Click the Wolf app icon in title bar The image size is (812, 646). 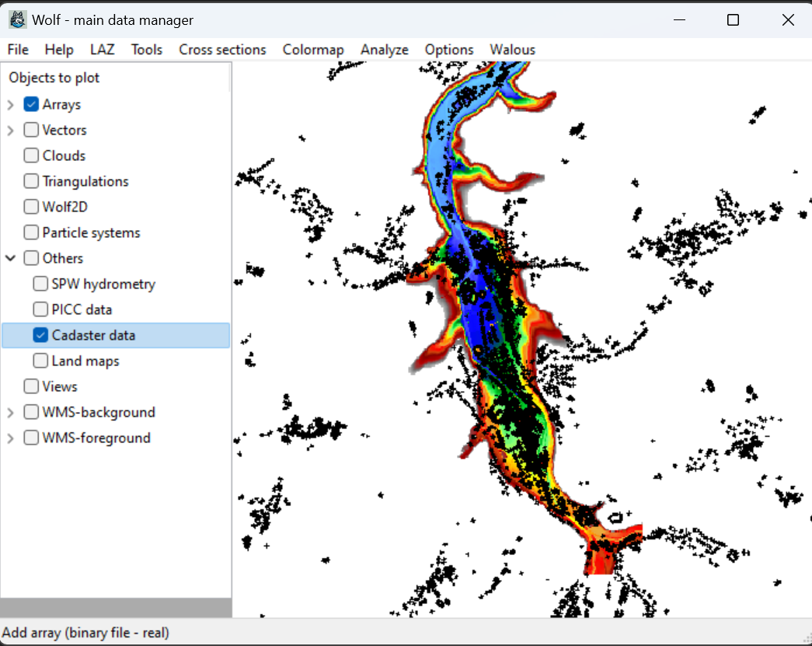(17, 20)
